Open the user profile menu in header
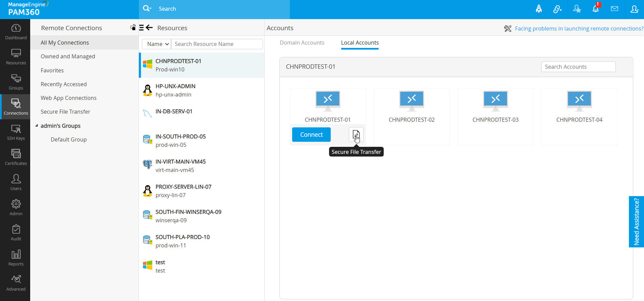 coord(634,9)
